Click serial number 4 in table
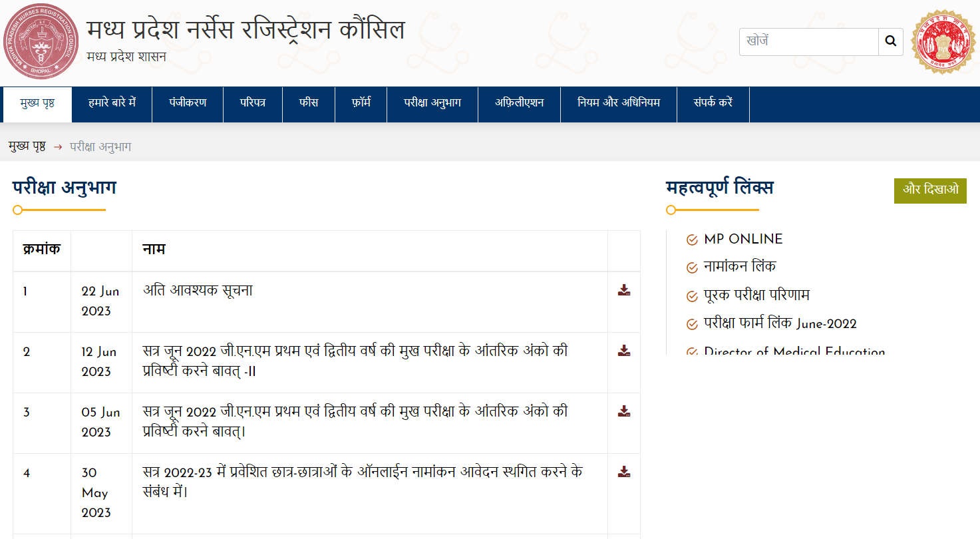Image resolution: width=980 pixels, height=539 pixels. pyautogui.click(x=27, y=473)
